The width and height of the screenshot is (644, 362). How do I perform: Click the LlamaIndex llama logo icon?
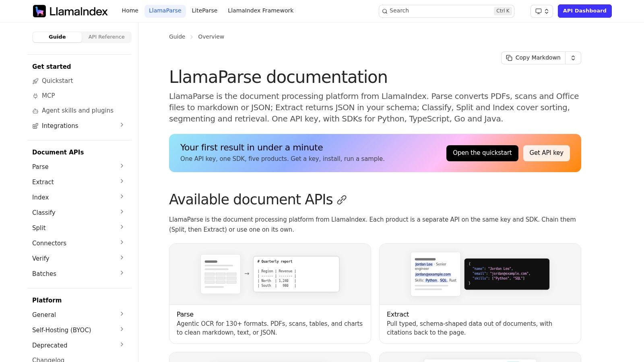pyautogui.click(x=39, y=11)
